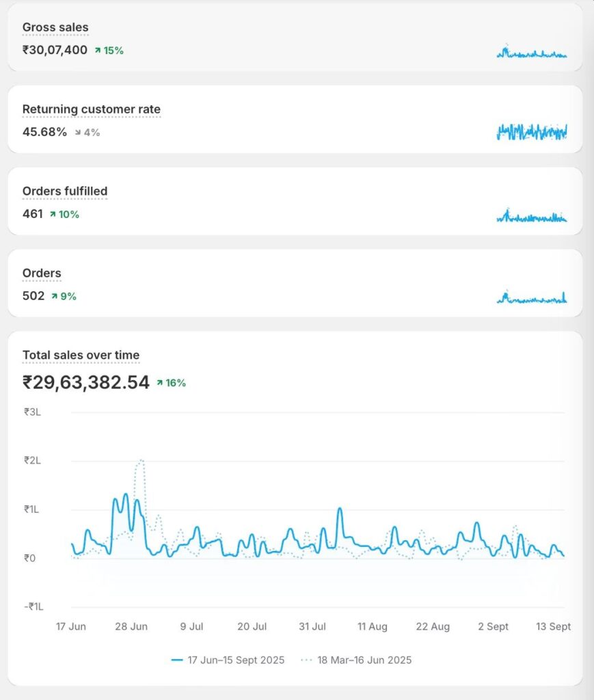The image size is (594, 700).
Task: Click the 11 Aug date on the x-axis
Action: [373, 626]
